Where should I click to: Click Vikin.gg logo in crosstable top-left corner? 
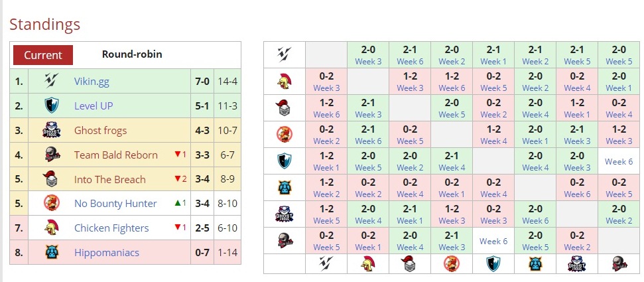pos(285,54)
